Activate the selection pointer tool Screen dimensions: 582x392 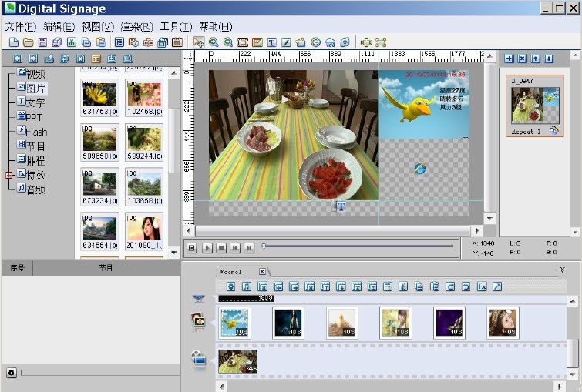[x=199, y=42]
